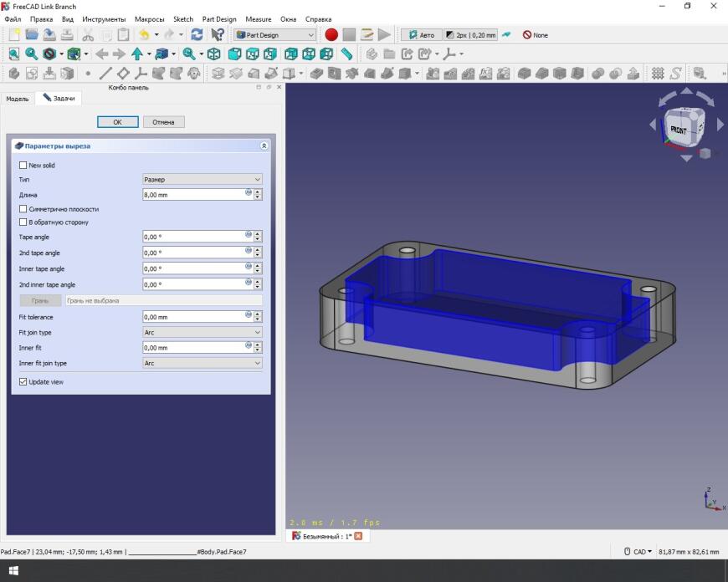Open the Sketch menu

coord(182,19)
